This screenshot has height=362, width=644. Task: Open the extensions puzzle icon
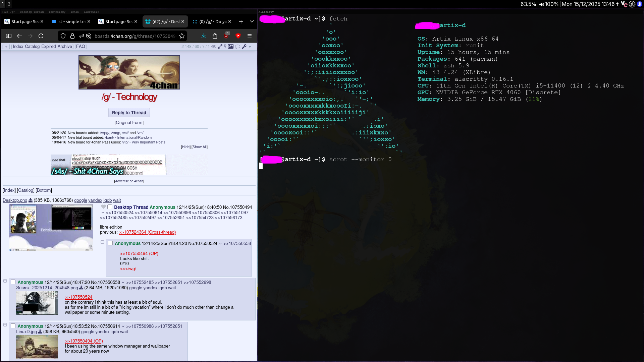pyautogui.click(x=215, y=36)
